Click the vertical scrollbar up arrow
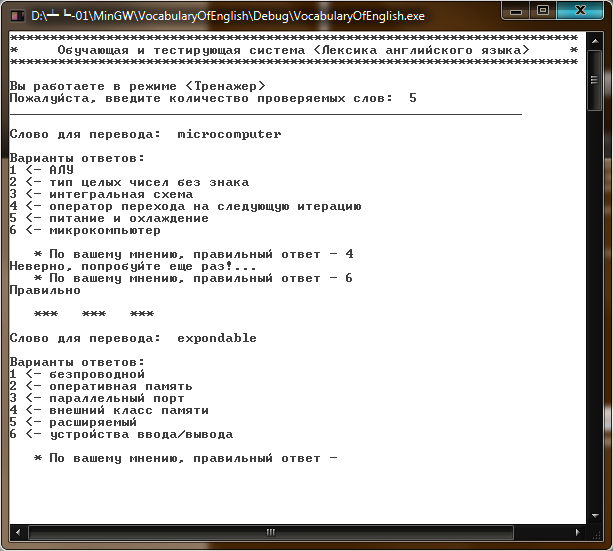613x551 pixels. (x=595, y=40)
